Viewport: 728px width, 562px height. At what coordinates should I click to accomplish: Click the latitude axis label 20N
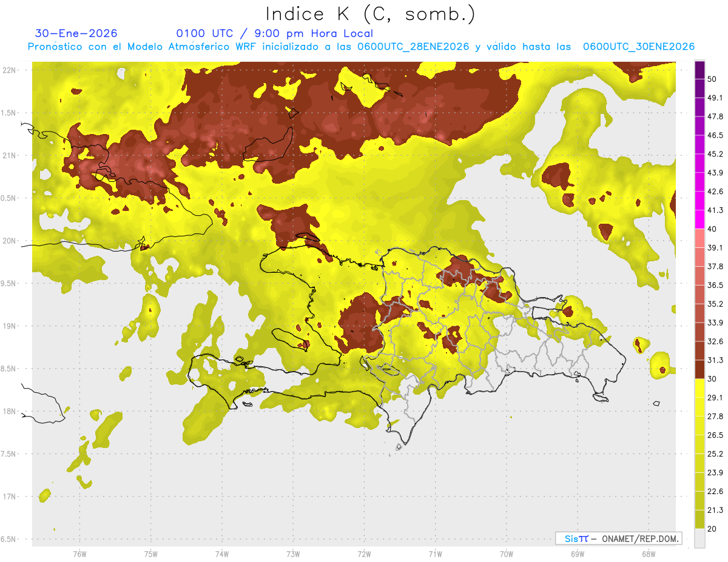10,241
